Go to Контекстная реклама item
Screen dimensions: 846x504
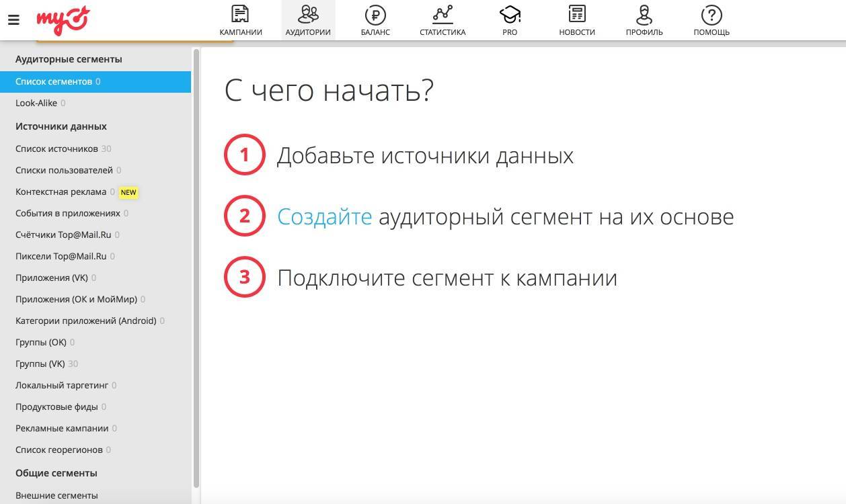click(61, 192)
